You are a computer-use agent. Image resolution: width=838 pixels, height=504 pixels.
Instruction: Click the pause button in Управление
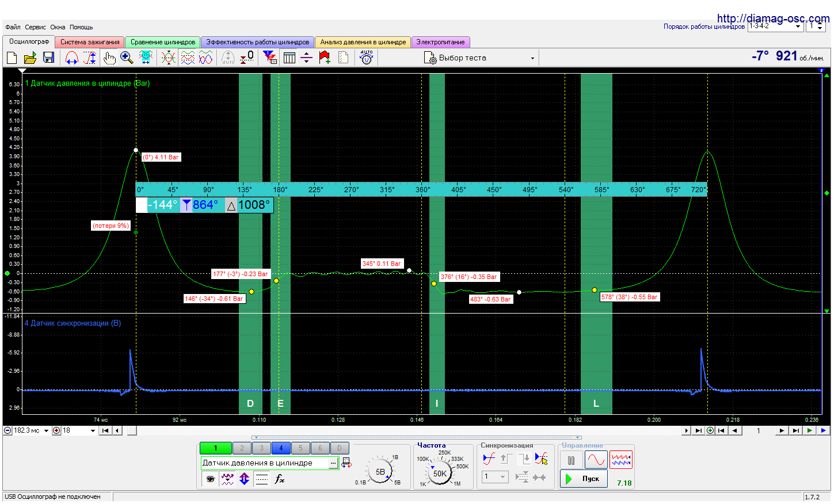coord(571,460)
